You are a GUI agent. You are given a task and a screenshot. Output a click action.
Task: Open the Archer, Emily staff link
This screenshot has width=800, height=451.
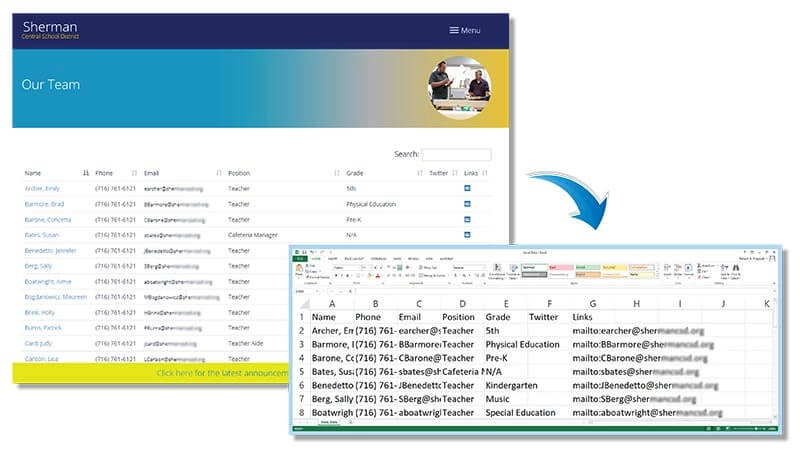pyautogui.click(x=43, y=188)
